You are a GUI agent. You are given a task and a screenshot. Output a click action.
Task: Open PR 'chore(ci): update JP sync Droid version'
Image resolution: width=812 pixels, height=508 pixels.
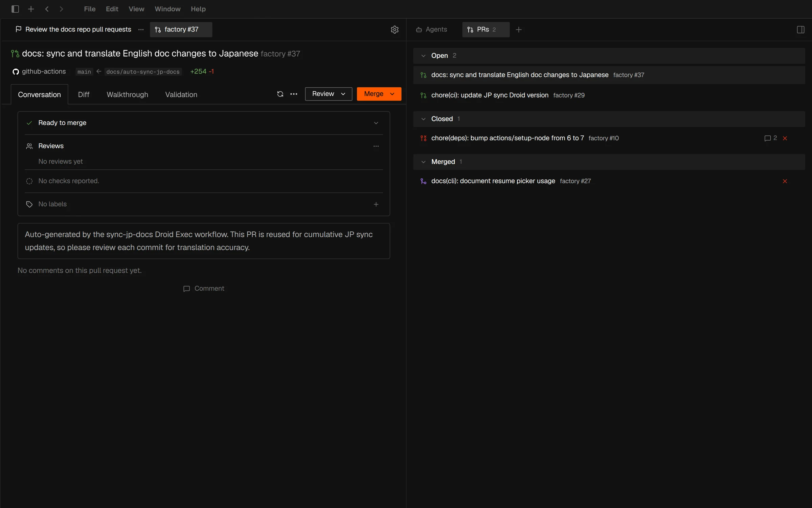click(x=609, y=95)
